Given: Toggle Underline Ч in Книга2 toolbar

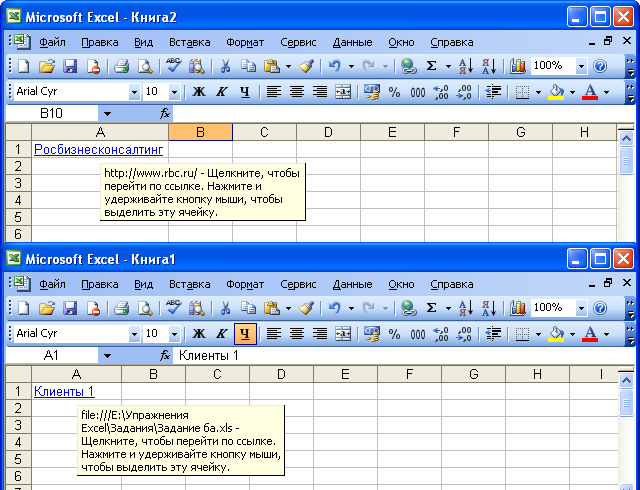Looking at the screenshot, I should tap(245, 92).
